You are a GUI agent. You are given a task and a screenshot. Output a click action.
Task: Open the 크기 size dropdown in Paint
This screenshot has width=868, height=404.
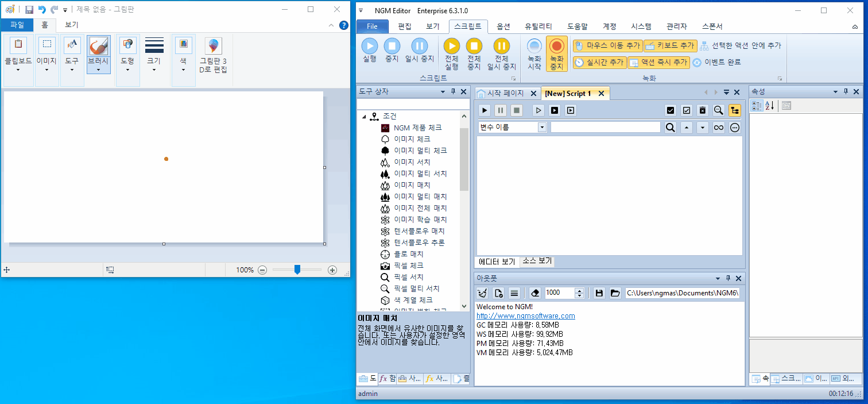click(x=154, y=70)
